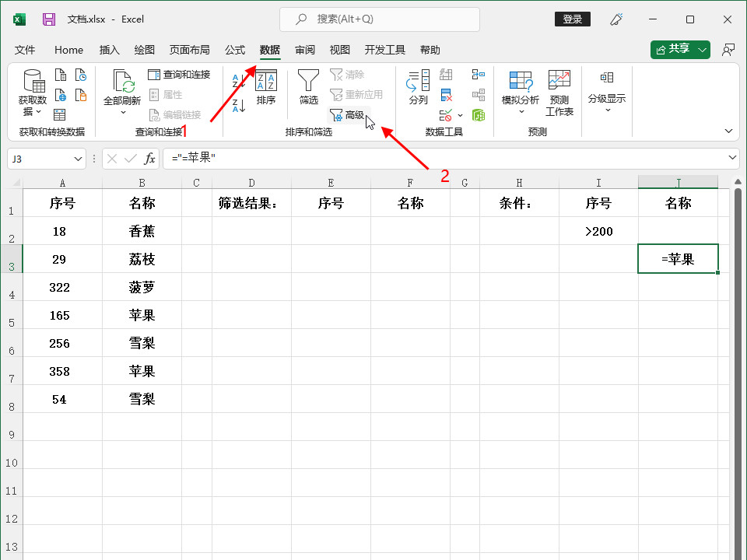Click the Properties (属性) button
Image resolution: width=747 pixels, height=560 pixels.
point(166,95)
